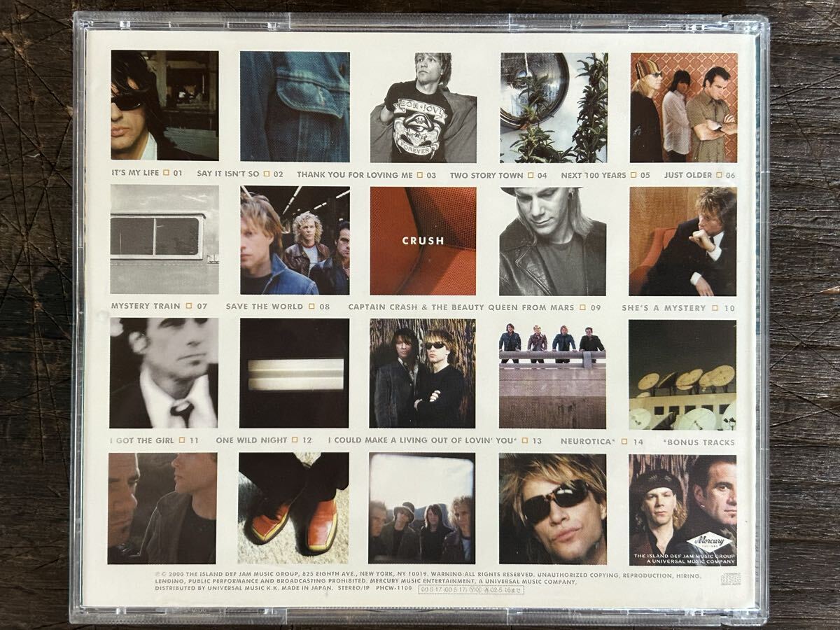
Task: Click the orange square beside SHE'S A MYSTERY
Action: [x=715, y=307]
